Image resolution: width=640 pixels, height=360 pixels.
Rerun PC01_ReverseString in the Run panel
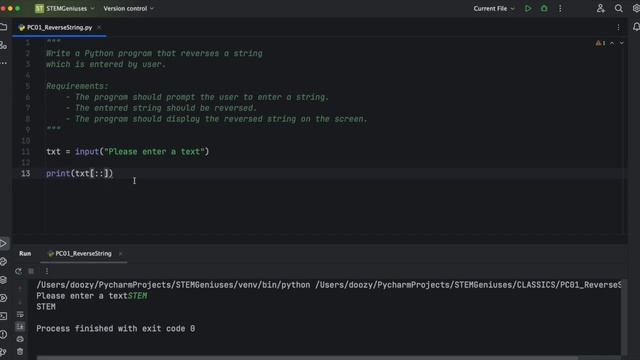coord(18,271)
